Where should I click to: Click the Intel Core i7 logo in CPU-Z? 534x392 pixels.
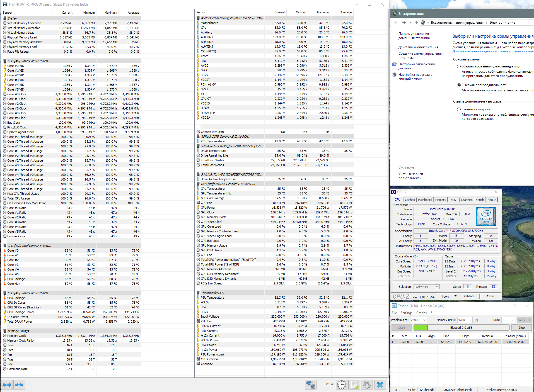486,216
